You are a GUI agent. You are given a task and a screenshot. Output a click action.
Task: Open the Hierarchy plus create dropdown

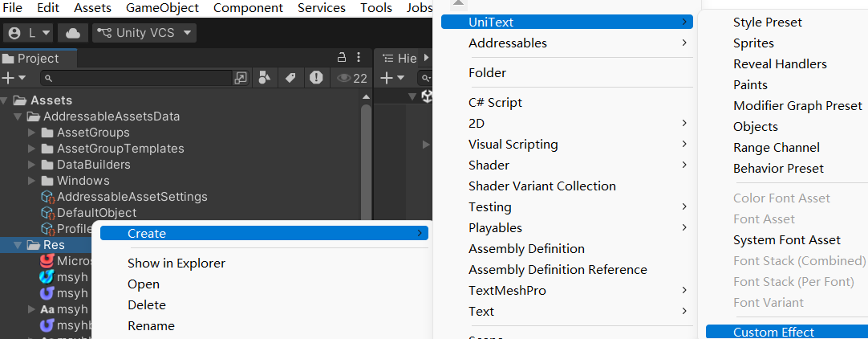tap(393, 78)
